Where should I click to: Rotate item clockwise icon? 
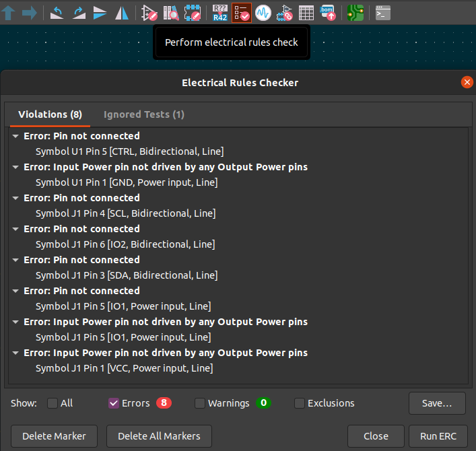point(79,13)
